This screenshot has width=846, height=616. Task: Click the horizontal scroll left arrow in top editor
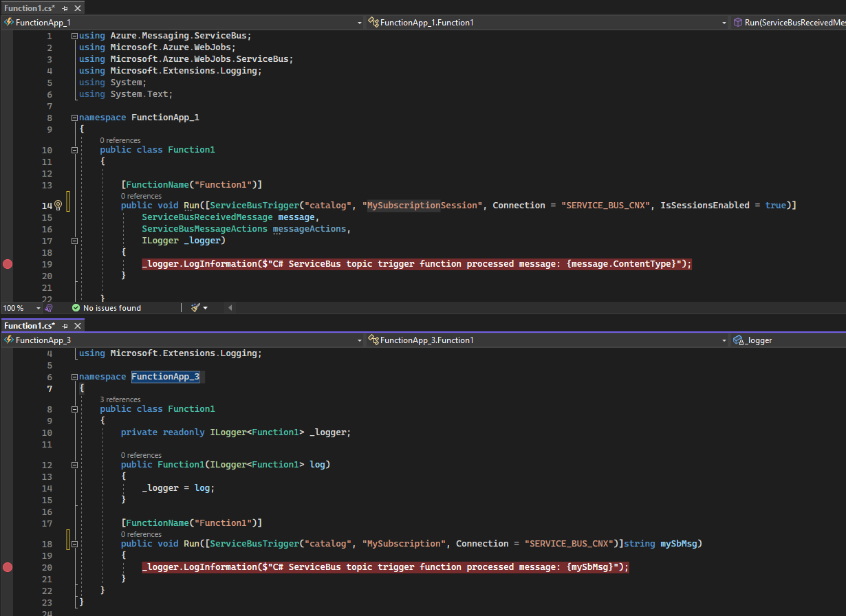[x=230, y=308]
